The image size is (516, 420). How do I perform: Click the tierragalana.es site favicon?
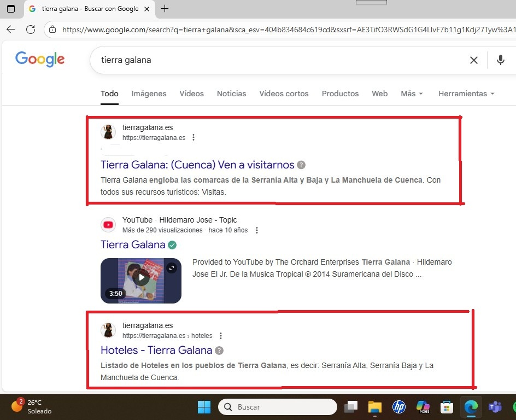point(108,132)
